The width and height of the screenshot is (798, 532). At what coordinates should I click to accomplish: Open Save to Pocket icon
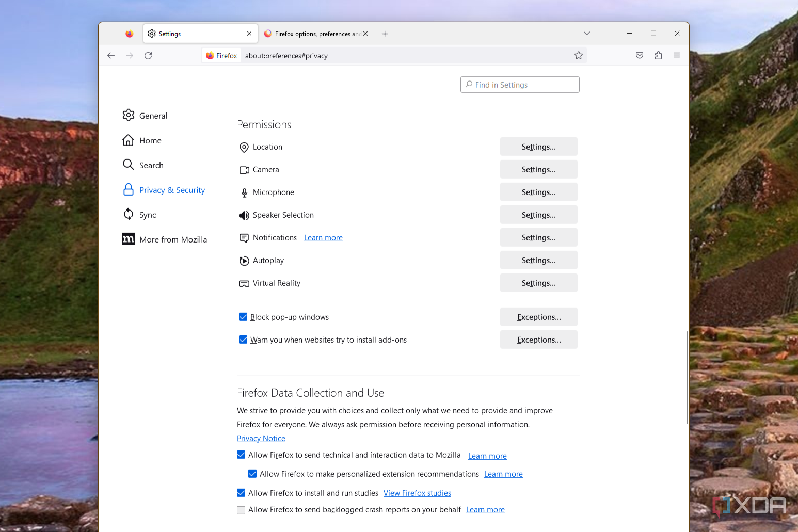(x=640, y=55)
